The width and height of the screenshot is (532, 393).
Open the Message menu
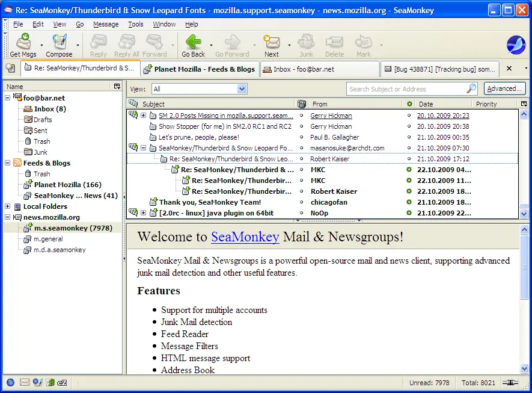click(x=106, y=24)
